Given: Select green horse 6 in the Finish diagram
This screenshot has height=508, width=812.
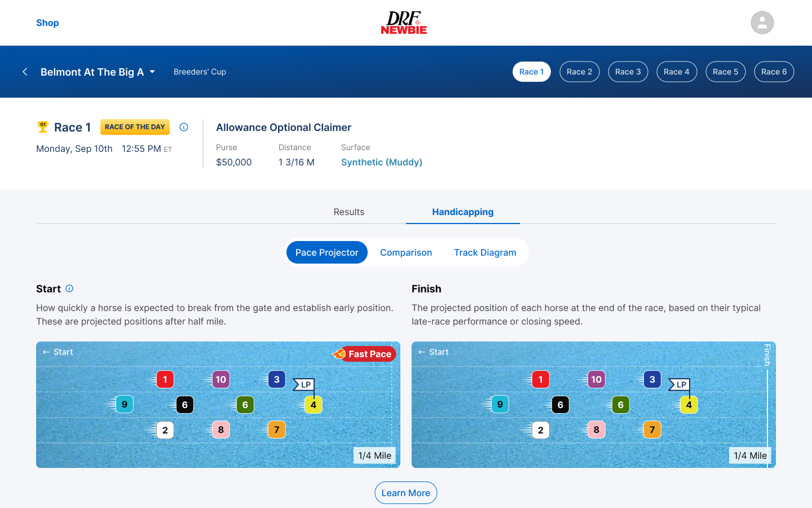Looking at the screenshot, I should click(620, 405).
